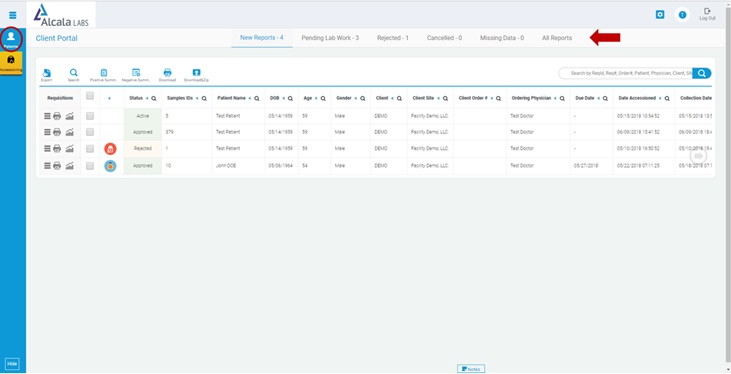Screen dimensions: 731x374
Task: Print the requisition for sample 379 row
Action: [x=57, y=132]
